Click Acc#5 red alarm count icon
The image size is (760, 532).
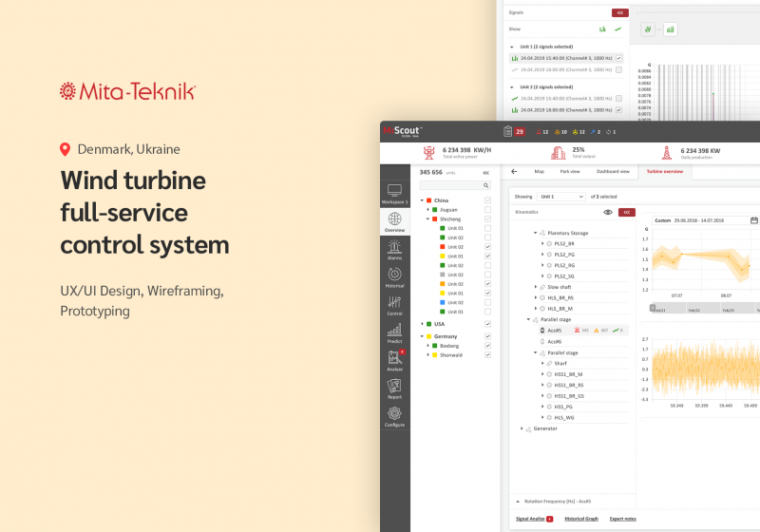click(577, 331)
